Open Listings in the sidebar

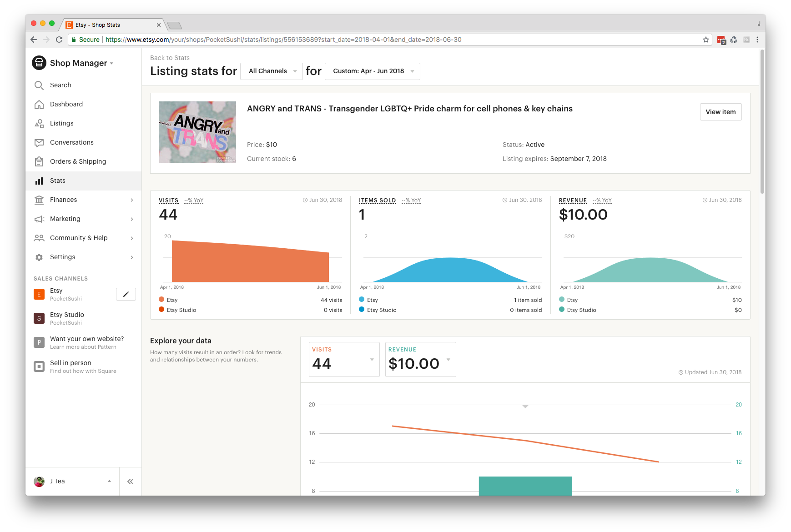62,123
